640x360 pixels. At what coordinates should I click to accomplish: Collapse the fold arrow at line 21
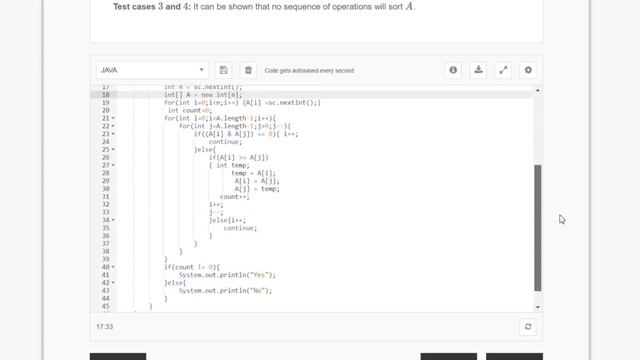[113, 118]
